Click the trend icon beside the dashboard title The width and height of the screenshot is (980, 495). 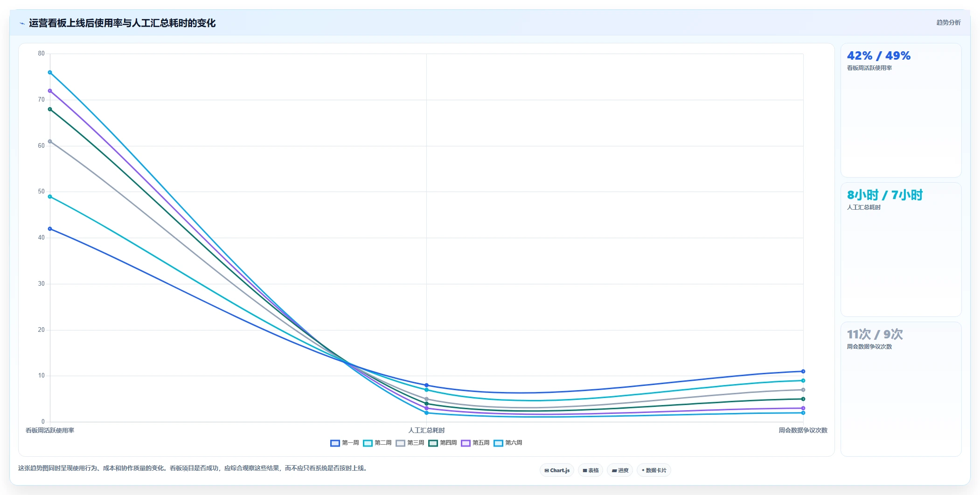click(22, 23)
